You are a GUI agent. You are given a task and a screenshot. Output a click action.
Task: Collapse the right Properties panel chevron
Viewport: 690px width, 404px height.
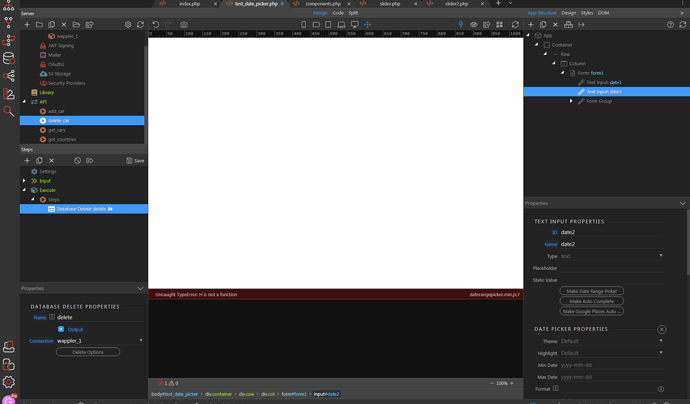(x=683, y=203)
